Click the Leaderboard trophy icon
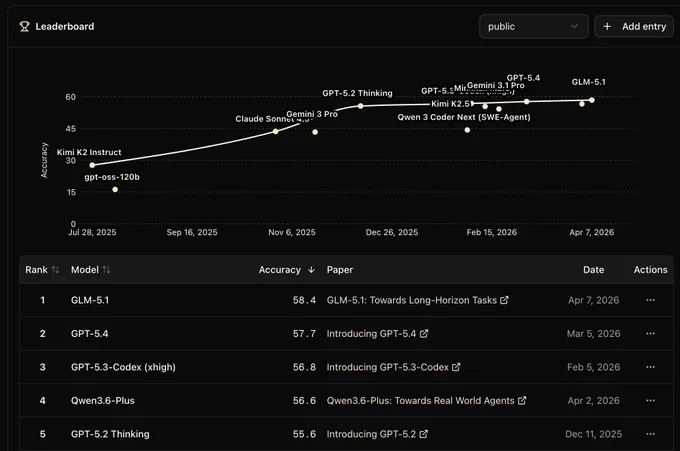This screenshot has width=680, height=451. (24, 26)
